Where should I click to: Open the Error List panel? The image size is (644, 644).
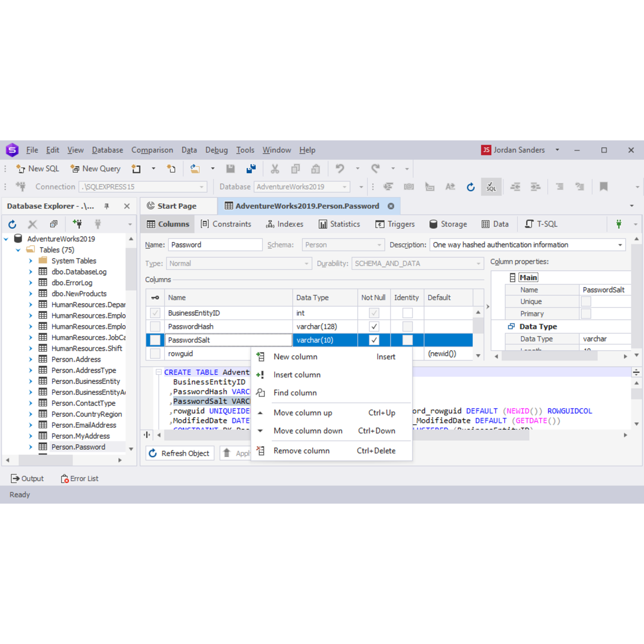click(x=79, y=478)
